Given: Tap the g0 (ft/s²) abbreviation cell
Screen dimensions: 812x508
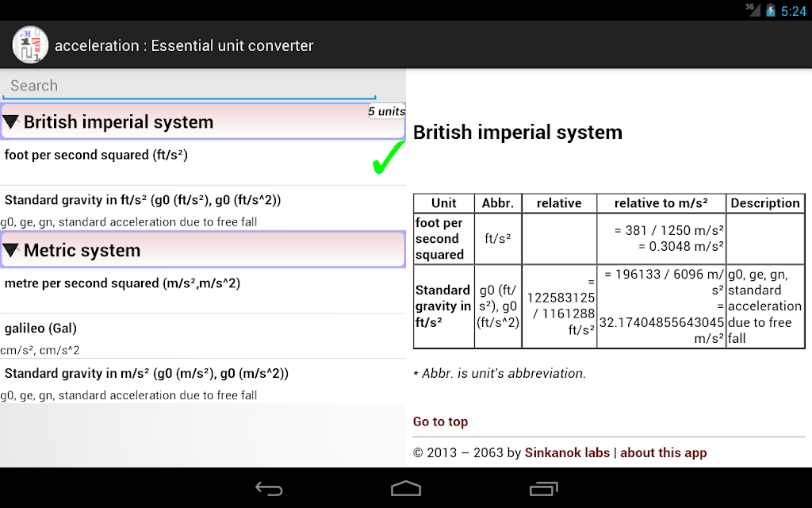Looking at the screenshot, I should 498,306.
